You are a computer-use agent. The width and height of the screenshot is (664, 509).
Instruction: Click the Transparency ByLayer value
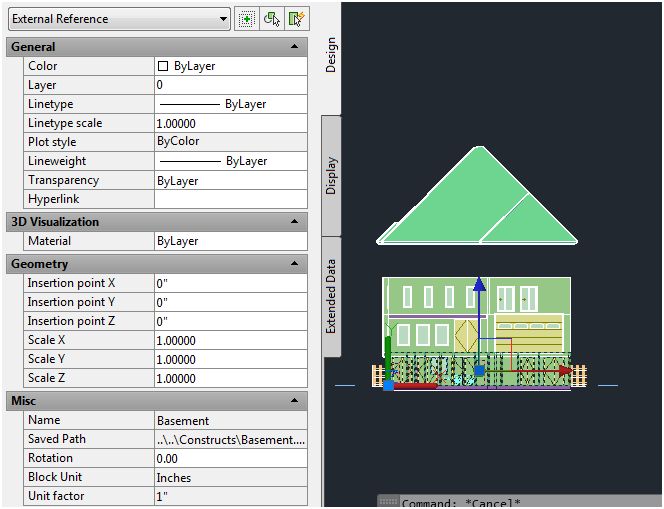(231, 180)
